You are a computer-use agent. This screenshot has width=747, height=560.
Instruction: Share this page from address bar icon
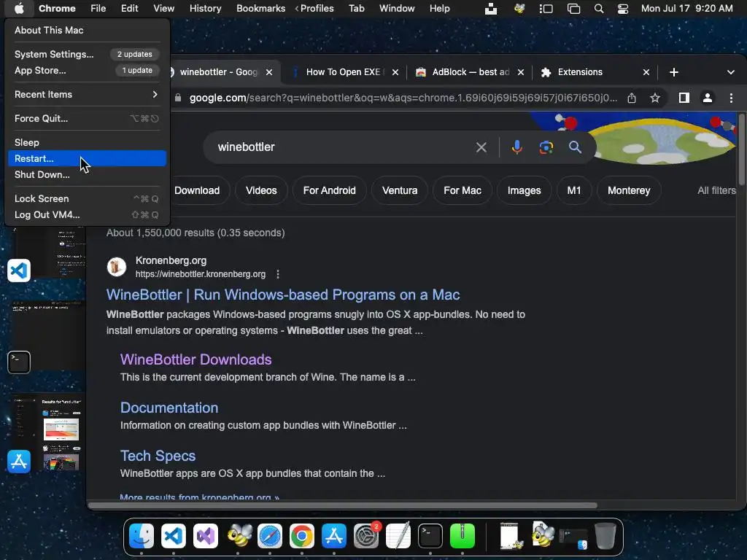632,98
